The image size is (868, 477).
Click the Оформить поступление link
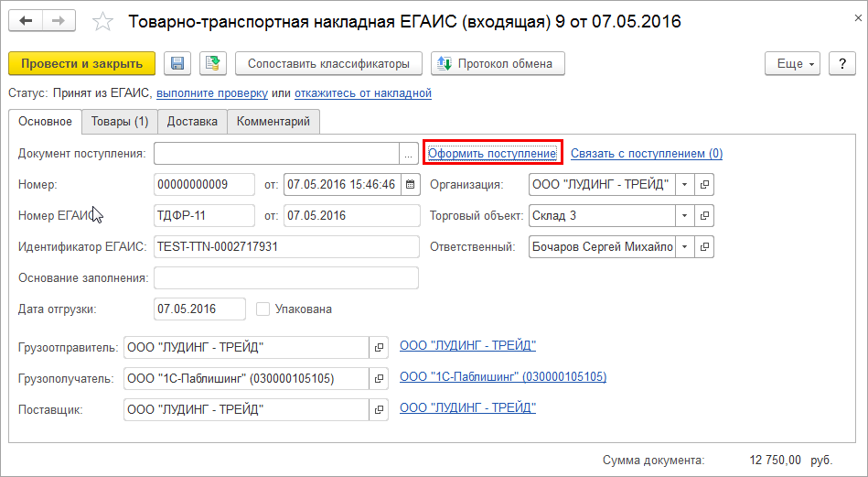point(492,154)
